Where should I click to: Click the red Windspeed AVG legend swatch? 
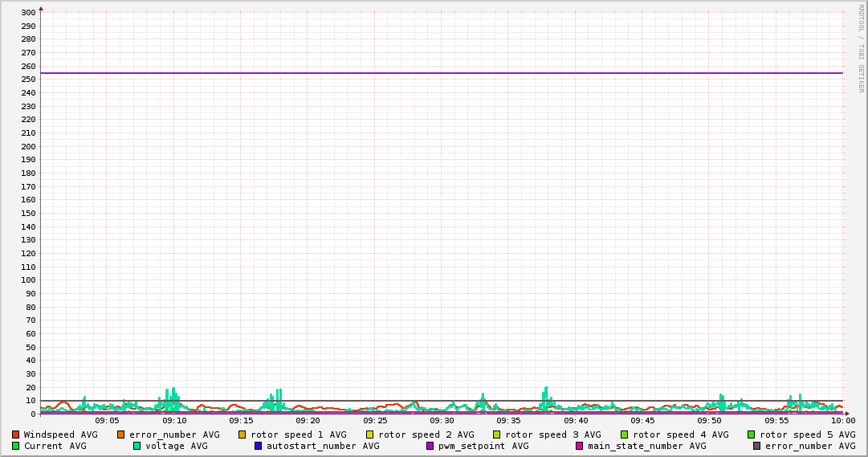click(15, 435)
